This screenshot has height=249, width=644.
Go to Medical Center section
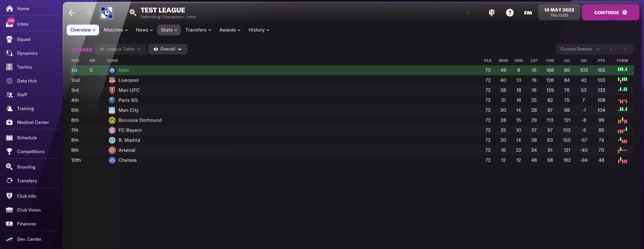coord(33,122)
